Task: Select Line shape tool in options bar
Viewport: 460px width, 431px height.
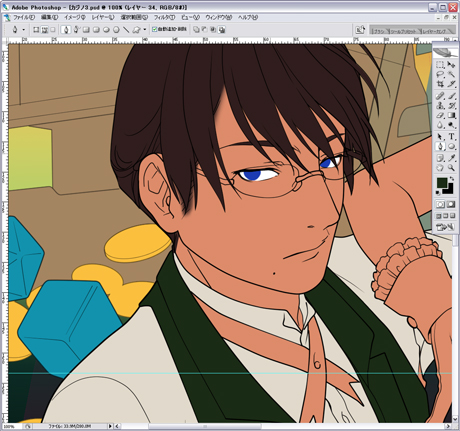Action: [126, 30]
